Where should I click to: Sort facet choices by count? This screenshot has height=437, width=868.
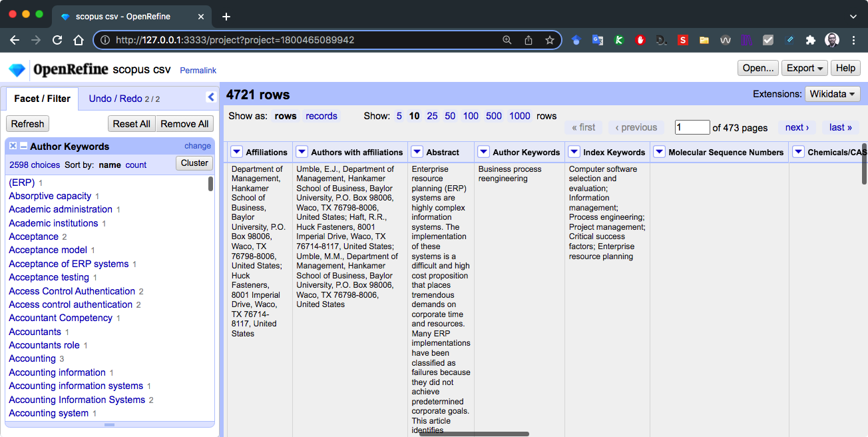pos(136,165)
